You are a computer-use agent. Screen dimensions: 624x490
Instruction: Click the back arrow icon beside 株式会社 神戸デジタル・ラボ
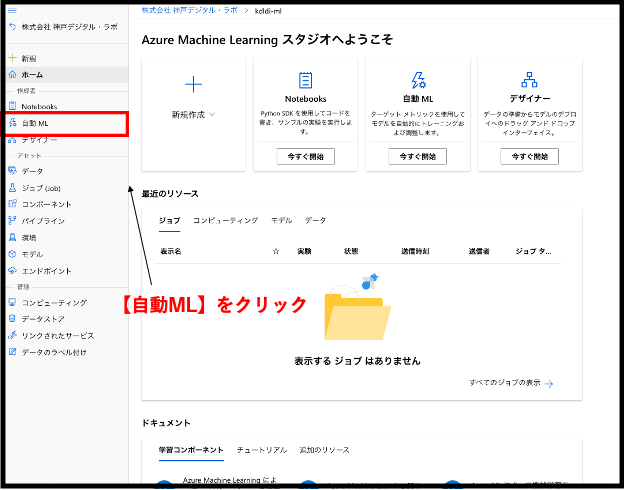[x=13, y=27]
